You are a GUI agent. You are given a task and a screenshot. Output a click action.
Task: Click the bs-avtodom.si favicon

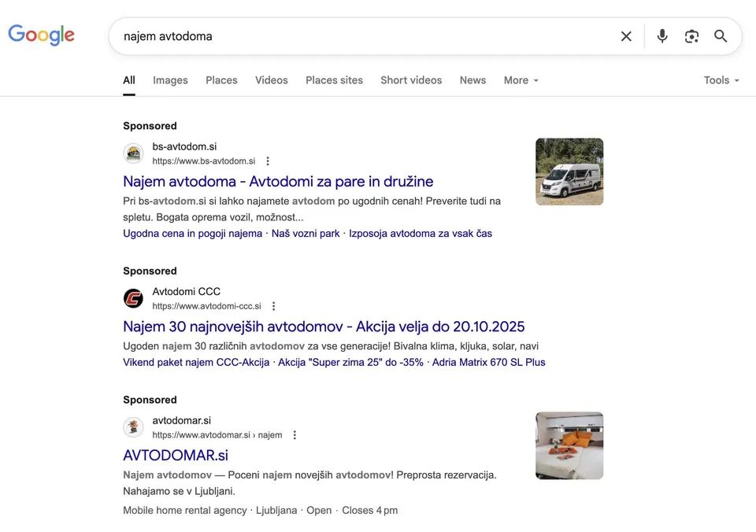[x=133, y=153]
